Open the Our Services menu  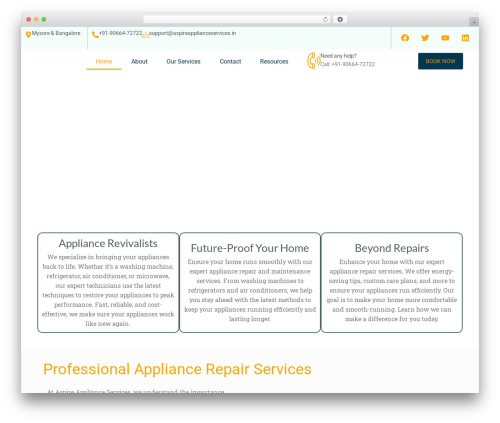click(x=183, y=61)
